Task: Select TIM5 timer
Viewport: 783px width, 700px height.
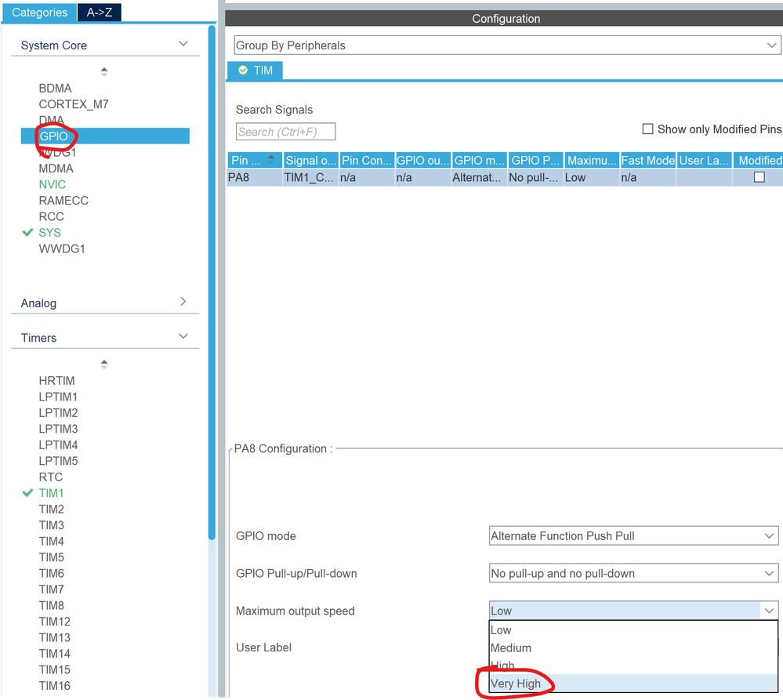Action: [x=51, y=557]
